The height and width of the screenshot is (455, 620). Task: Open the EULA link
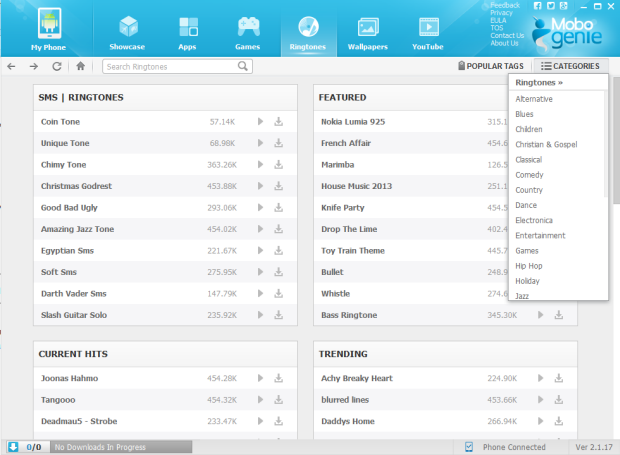tap(498, 20)
